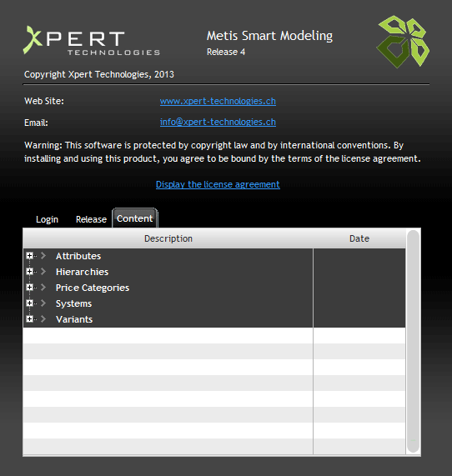Screen dimensions: 452x476
Task: Click the arrow icon beside Price Categories
Action: coord(43,287)
